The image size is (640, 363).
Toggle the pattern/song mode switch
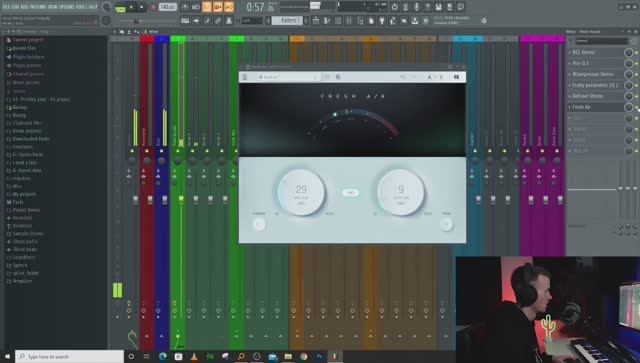click(x=120, y=7)
